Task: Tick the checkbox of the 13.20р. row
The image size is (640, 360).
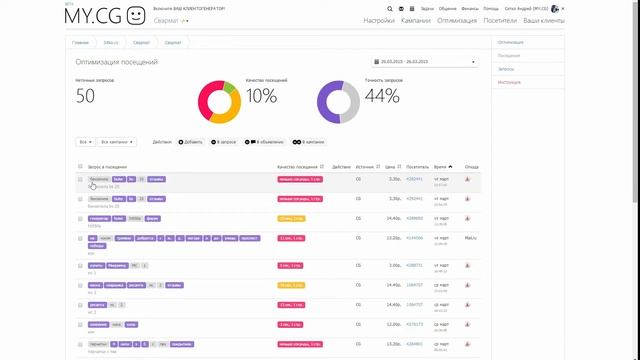Action: (80, 238)
